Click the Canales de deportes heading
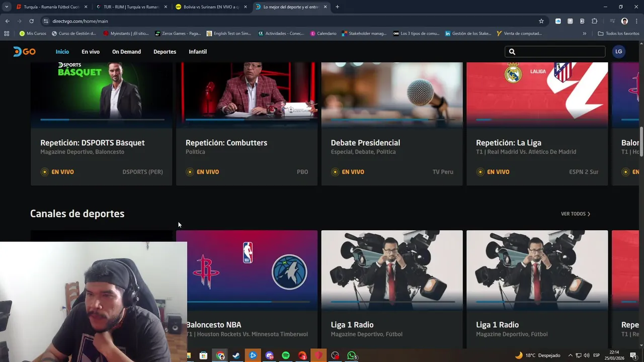Screen dimensions: 644x362 pos(77,214)
